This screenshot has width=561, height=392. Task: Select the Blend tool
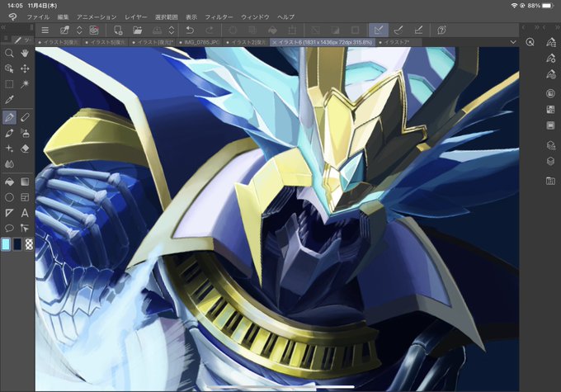[9, 164]
